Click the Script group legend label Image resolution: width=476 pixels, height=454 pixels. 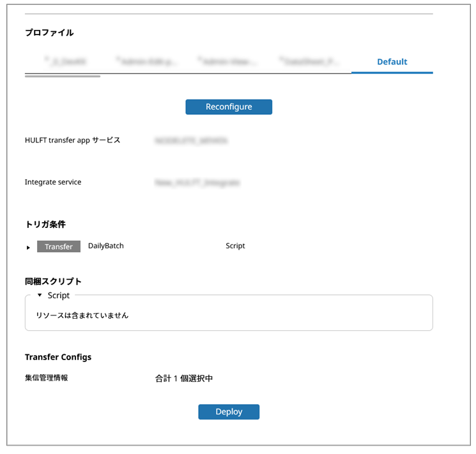point(59,296)
